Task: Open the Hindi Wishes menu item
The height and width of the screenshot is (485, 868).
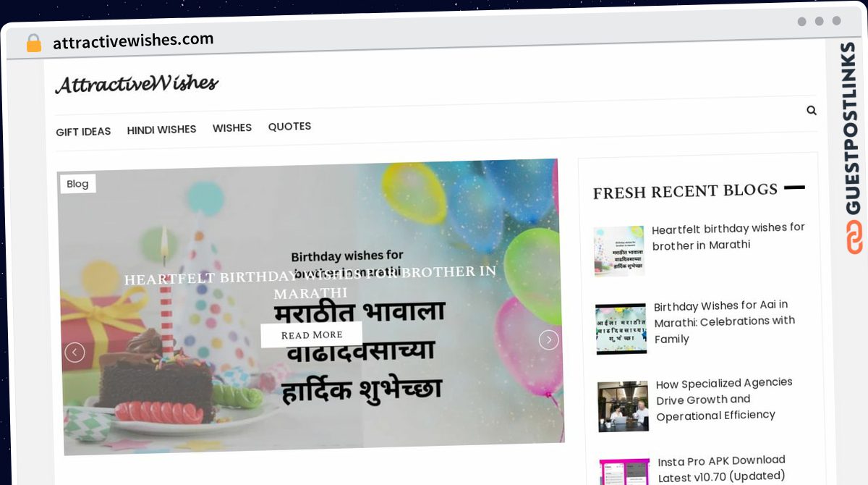Action: 161,130
